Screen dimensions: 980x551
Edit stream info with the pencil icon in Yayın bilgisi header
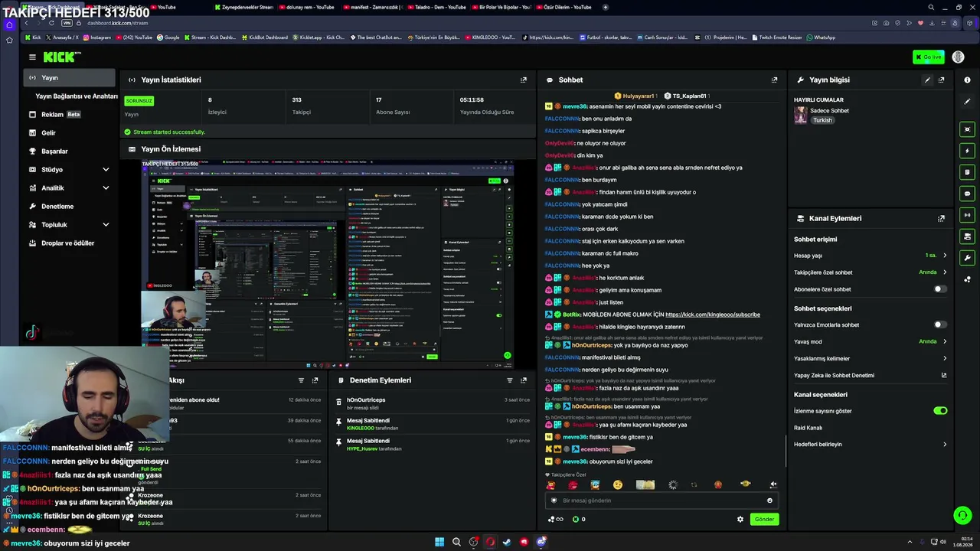pos(927,80)
